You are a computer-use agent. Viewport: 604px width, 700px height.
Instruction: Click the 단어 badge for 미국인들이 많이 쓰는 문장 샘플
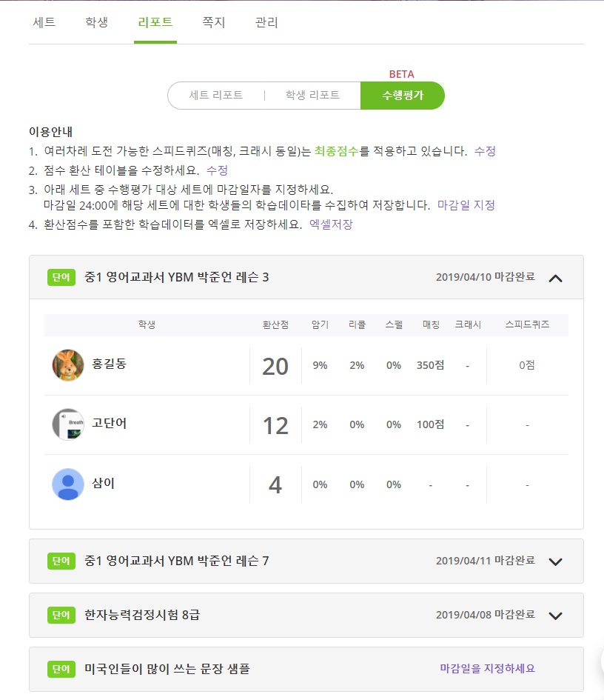pos(61,669)
